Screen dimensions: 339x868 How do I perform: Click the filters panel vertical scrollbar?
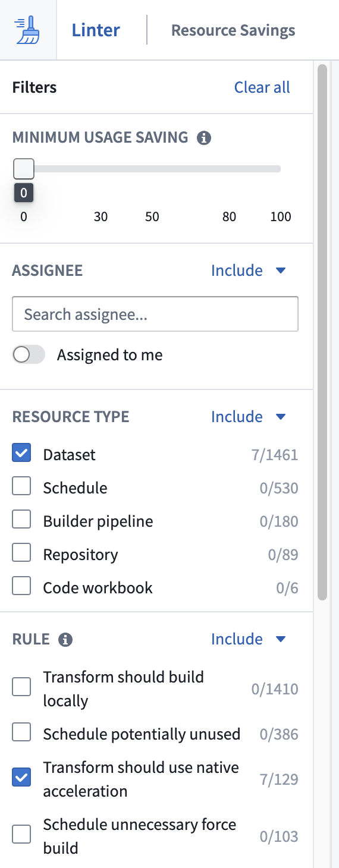(323, 332)
